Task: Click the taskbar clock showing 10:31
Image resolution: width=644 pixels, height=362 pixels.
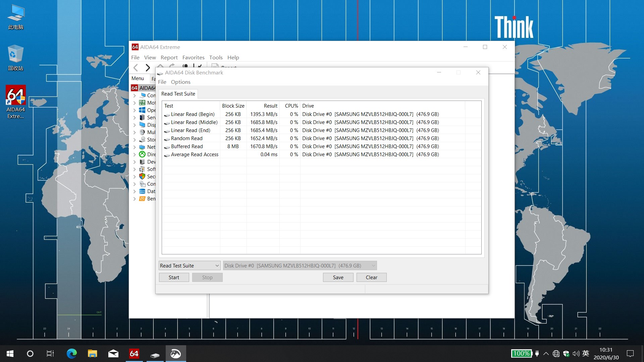Action: click(606, 354)
